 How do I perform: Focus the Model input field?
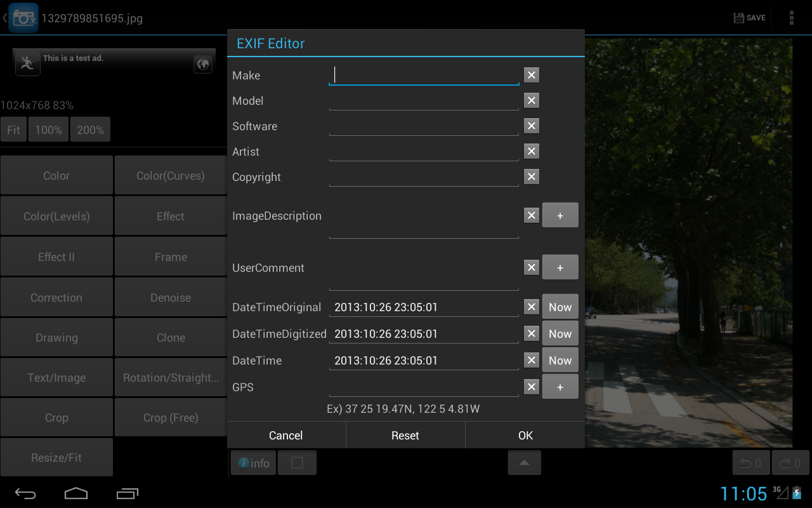pyautogui.click(x=424, y=101)
